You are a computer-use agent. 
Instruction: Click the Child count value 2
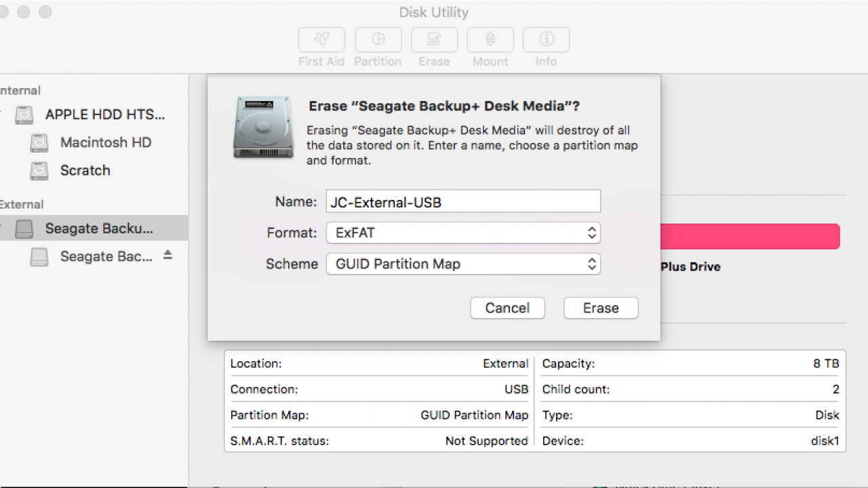pos(836,389)
